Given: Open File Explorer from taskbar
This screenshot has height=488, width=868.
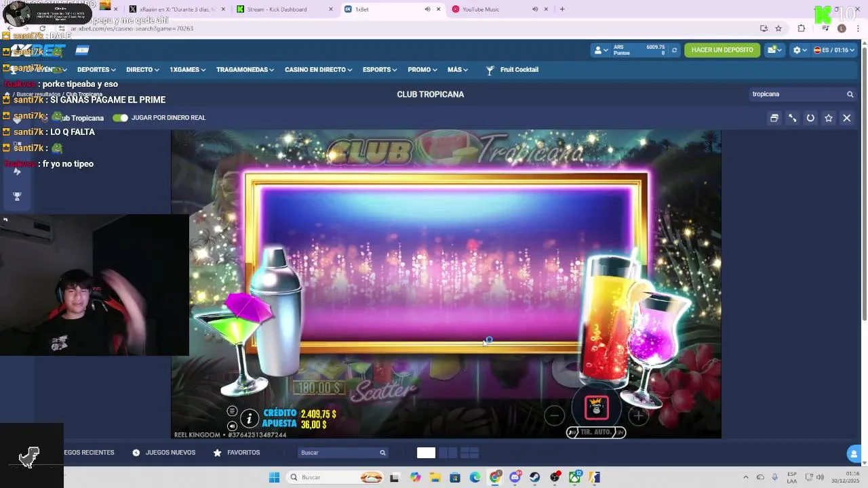Looking at the screenshot, I should pyautogui.click(x=435, y=477).
